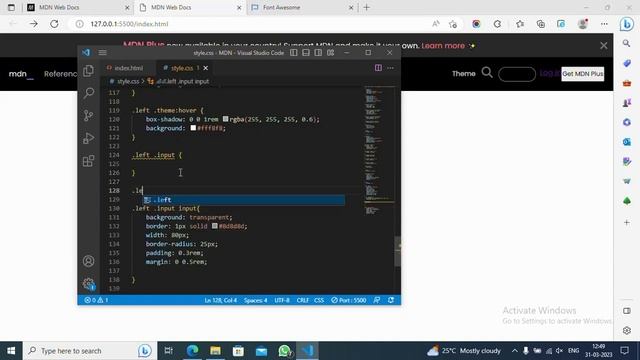Open color picker for #8d8d8d border color
Screen dimensions: 640x360
tap(214, 226)
